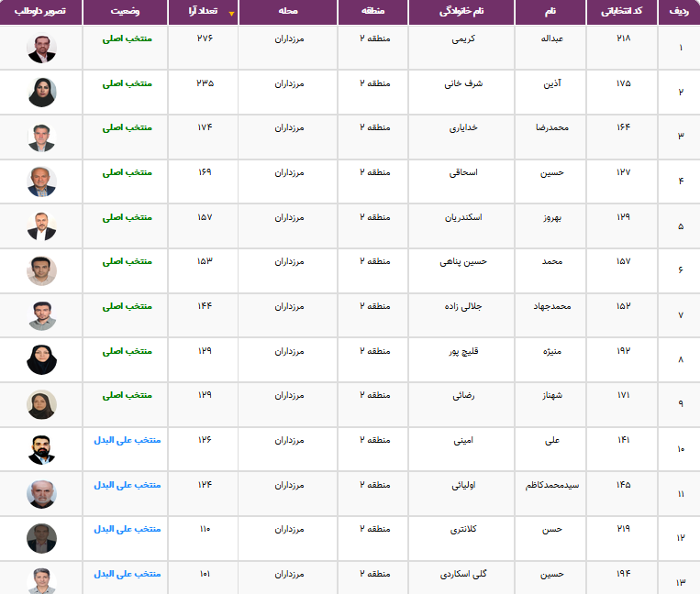Open photo of candidate سیدمحمدکاظم اولیائی
The image size is (700, 594).
[41, 494]
